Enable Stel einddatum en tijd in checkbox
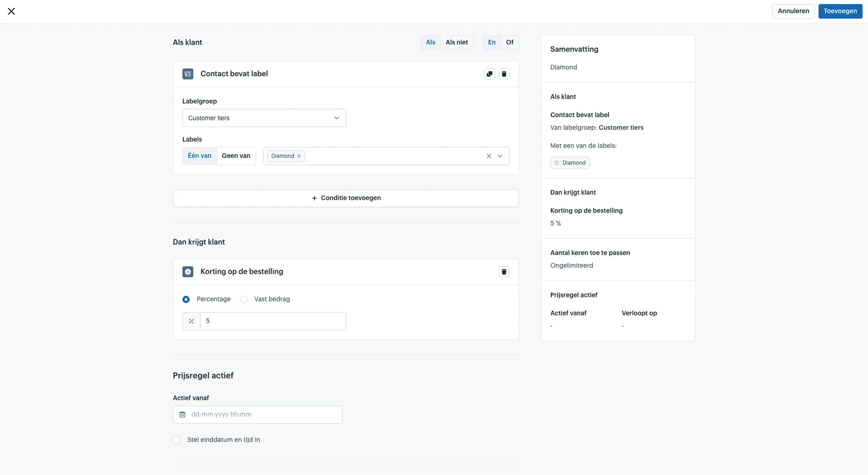Image resolution: width=868 pixels, height=475 pixels. click(176, 440)
